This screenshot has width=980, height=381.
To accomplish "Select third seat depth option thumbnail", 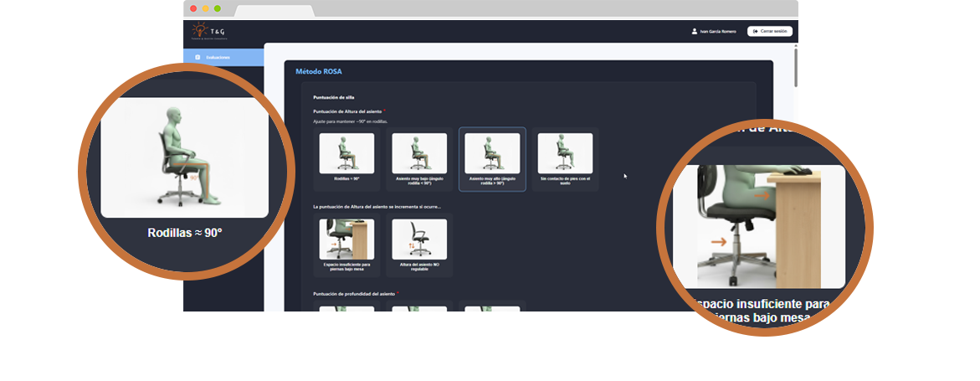I will pos(492,307).
